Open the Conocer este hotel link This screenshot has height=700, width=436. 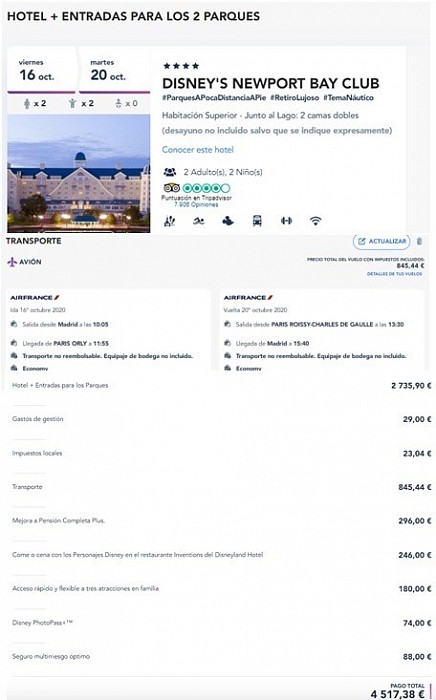tap(198, 150)
